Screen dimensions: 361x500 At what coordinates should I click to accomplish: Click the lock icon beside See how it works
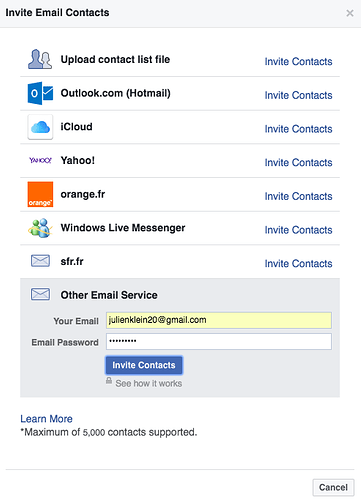pos(109,380)
